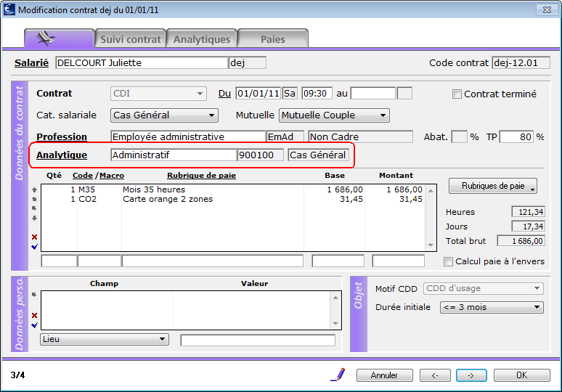Click the Abat. percentage field
The width and height of the screenshot is (562, 392).
tap(459, 137)
